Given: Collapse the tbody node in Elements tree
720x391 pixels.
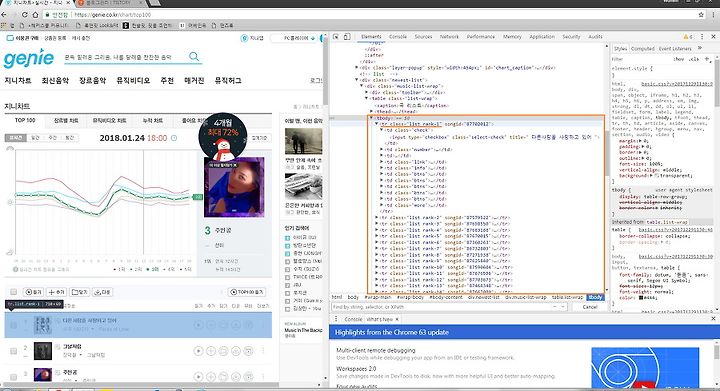Looking at the screenshot, I should coord(371,118).
